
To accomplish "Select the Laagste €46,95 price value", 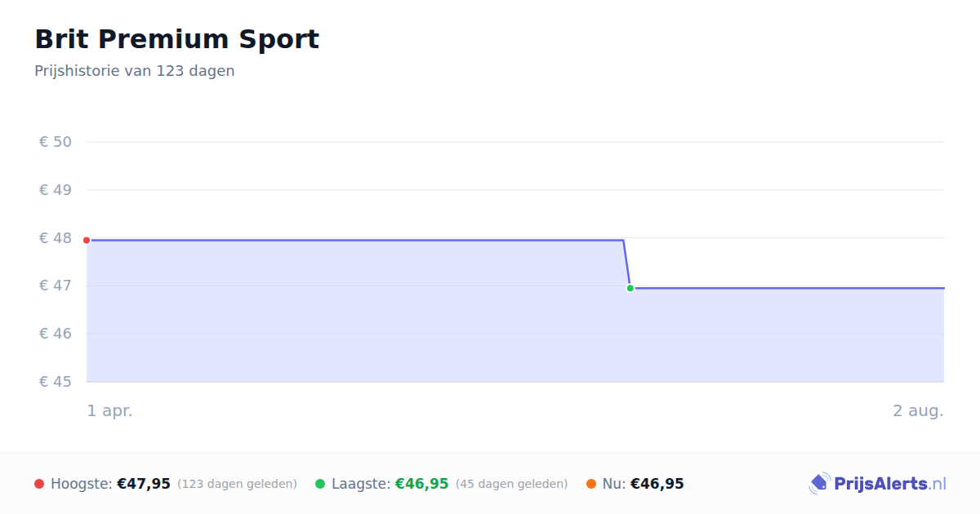I will click(422, 484).
